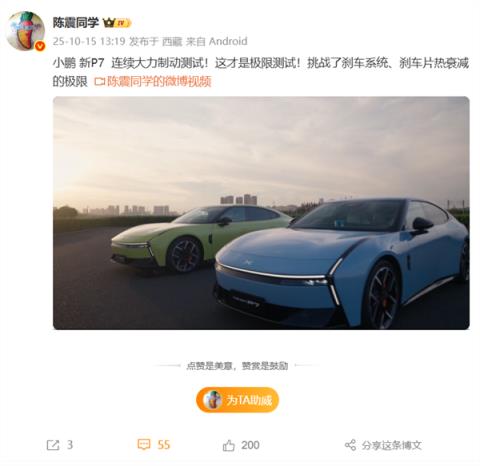Open comments via the orange comment icon
This screenshot has width=480, height=466.
coord(144,445)
